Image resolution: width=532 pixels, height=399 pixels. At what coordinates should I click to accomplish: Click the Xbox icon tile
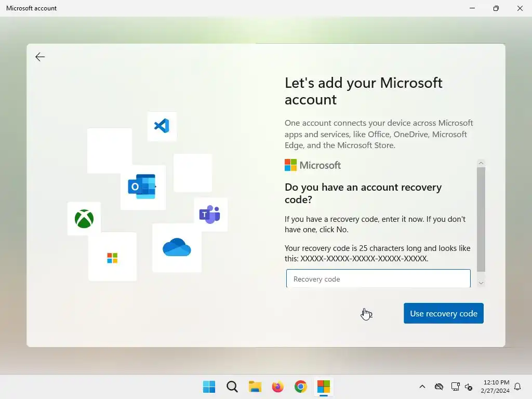84,219
